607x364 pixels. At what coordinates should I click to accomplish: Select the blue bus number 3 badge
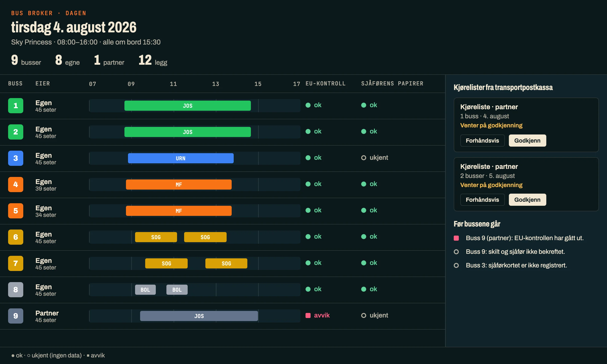[x=16, y=158]
